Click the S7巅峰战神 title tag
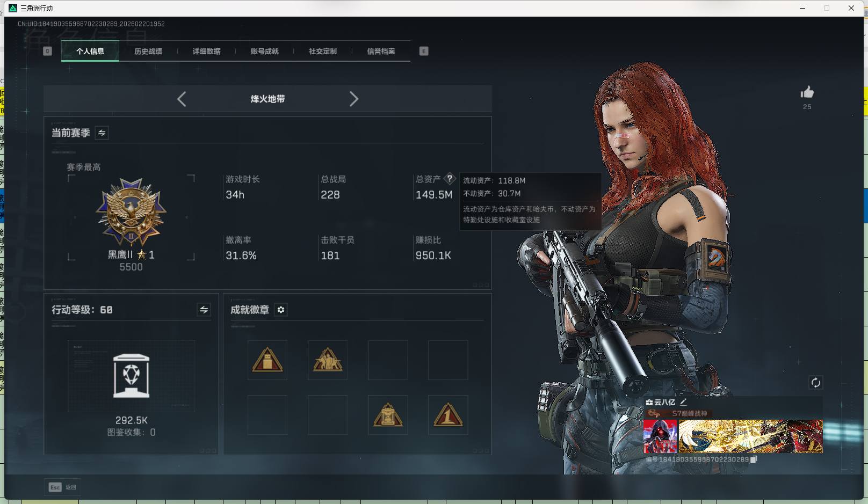 click(x=690, y=413)
